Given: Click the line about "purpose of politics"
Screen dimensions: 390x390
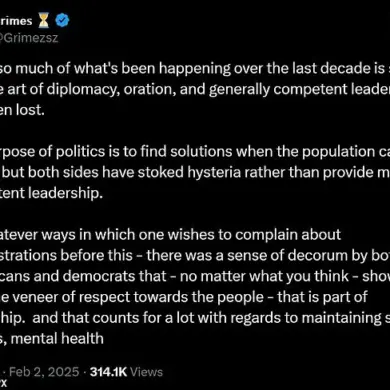Looking at the screenshot, I should pos(195,151).
